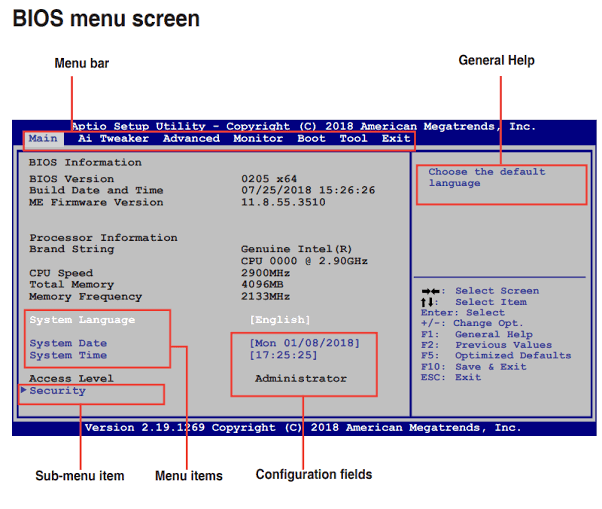Click the Genuine Intel(R) value
This screenshot has width=602, height=509.
click(296, 249)
